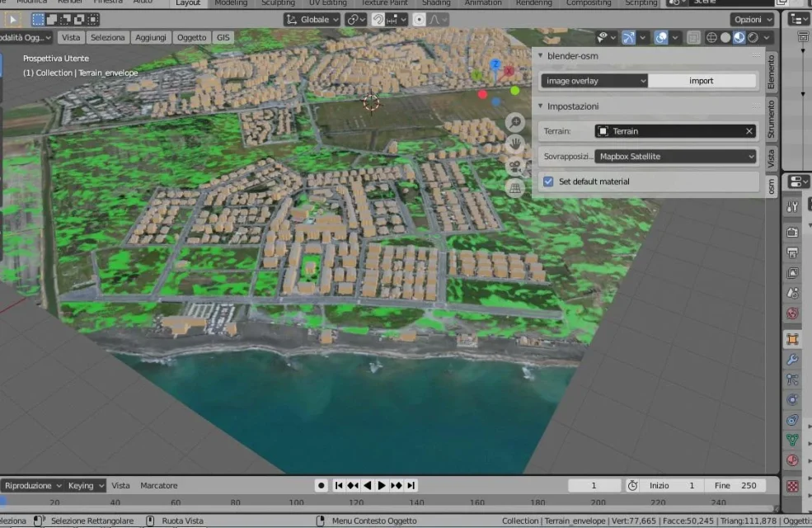
Task: Open the World properties tab icon
Action: (792, 313)
